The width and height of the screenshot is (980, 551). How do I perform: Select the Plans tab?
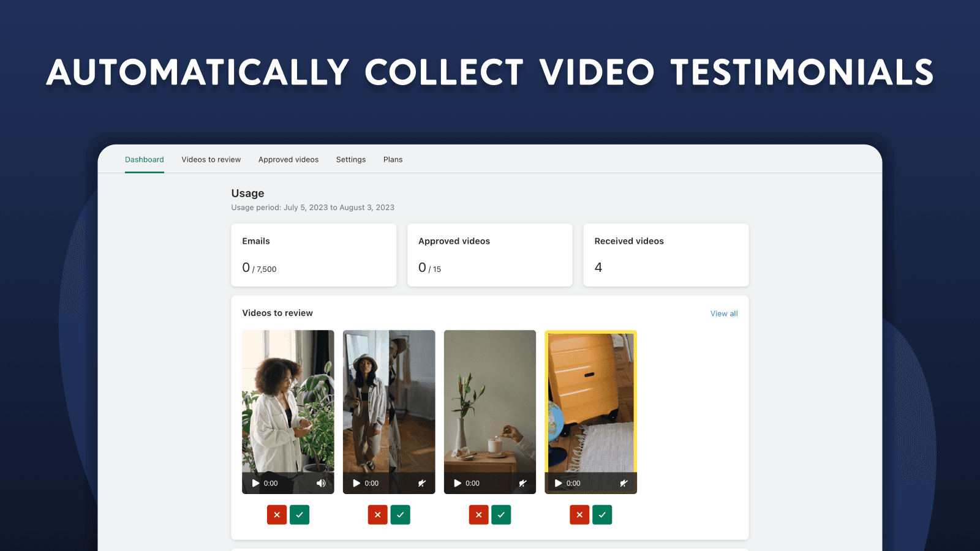point(393,160)
